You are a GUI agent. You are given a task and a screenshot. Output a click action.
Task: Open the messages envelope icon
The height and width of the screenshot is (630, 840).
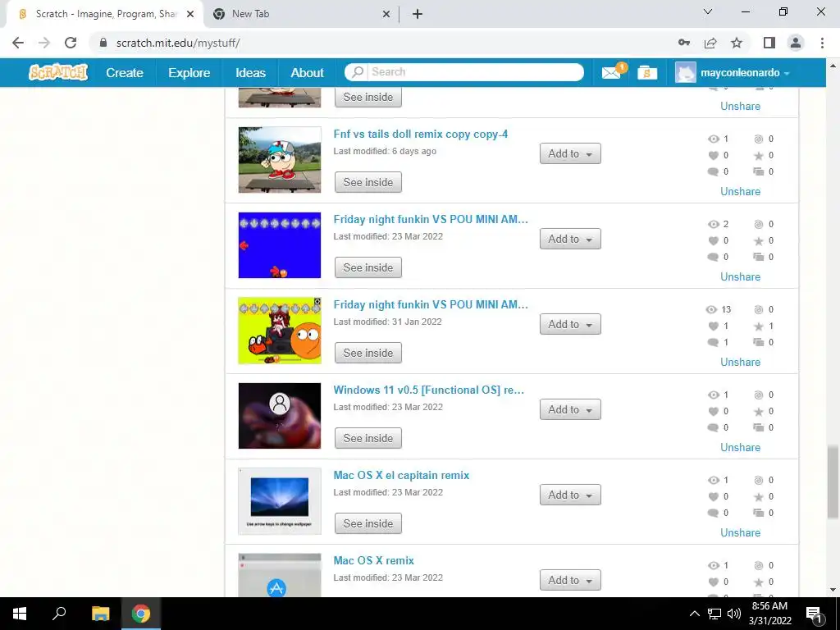tap(610, 73)
